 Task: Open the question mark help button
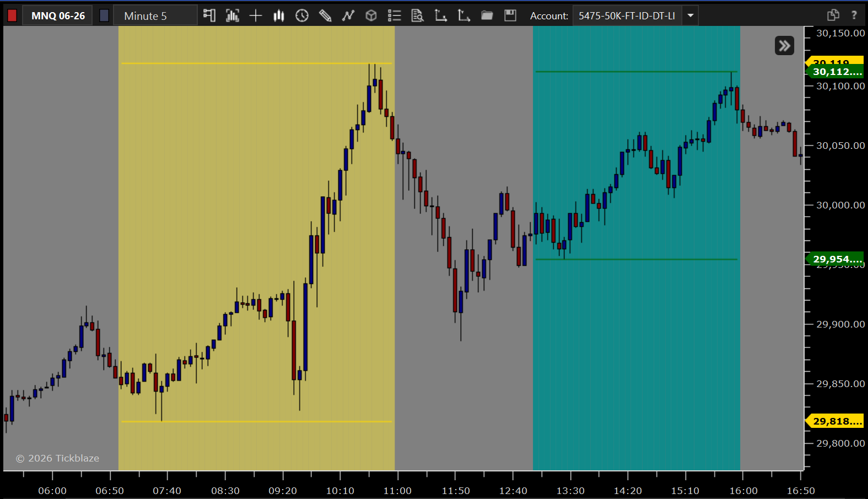point(854,15)
